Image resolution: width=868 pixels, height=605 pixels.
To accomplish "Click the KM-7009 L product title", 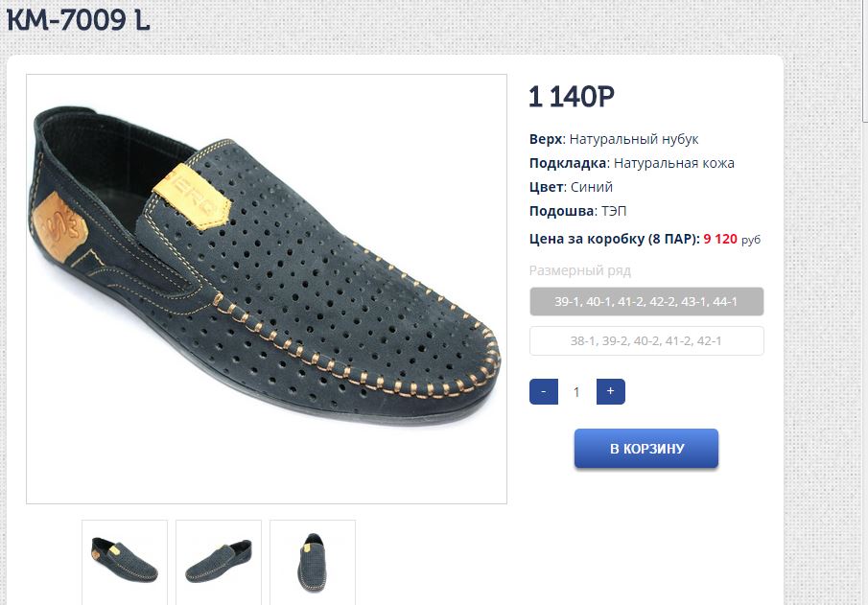I will pyautogui.click(x=79, y=21).
